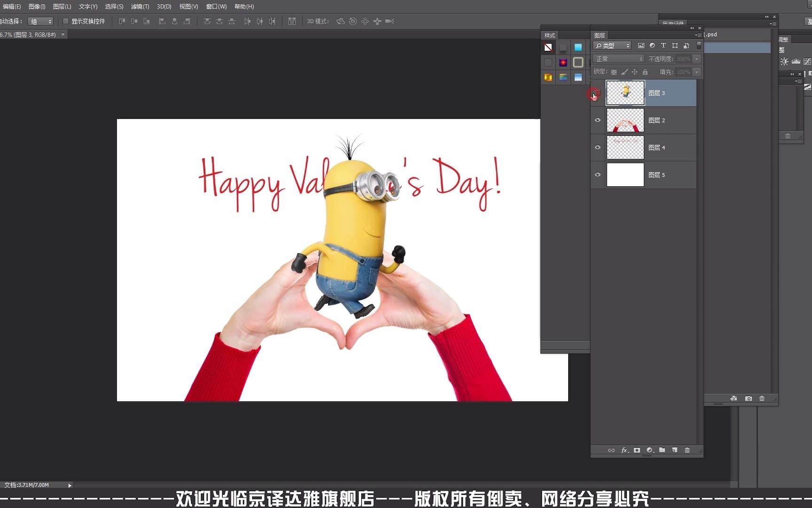The image size is (812, 508).
Task: Select the white 图层 5 thumbnail
Action: pyautogui.click(x=625, y=175)
